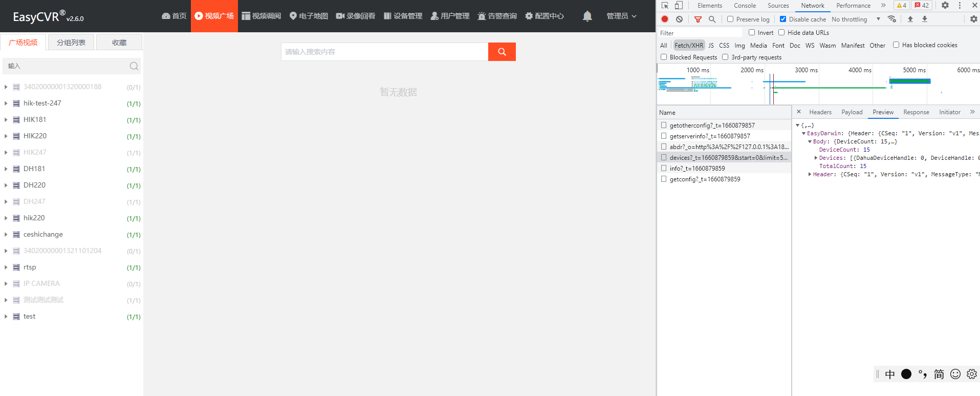Click the device icon beside rtsp
Viewport: 980px width, 396px height.
(16, 267)
